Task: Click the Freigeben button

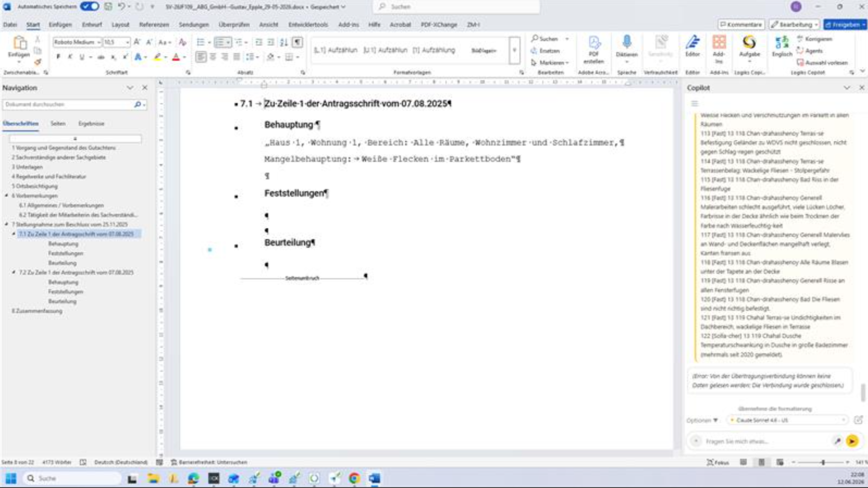Action: (845, 24)
